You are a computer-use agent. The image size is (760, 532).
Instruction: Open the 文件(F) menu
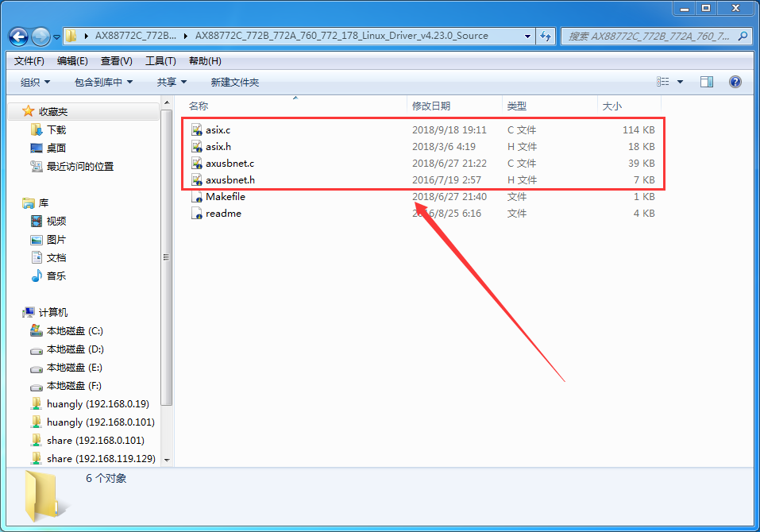coord(29,61)
